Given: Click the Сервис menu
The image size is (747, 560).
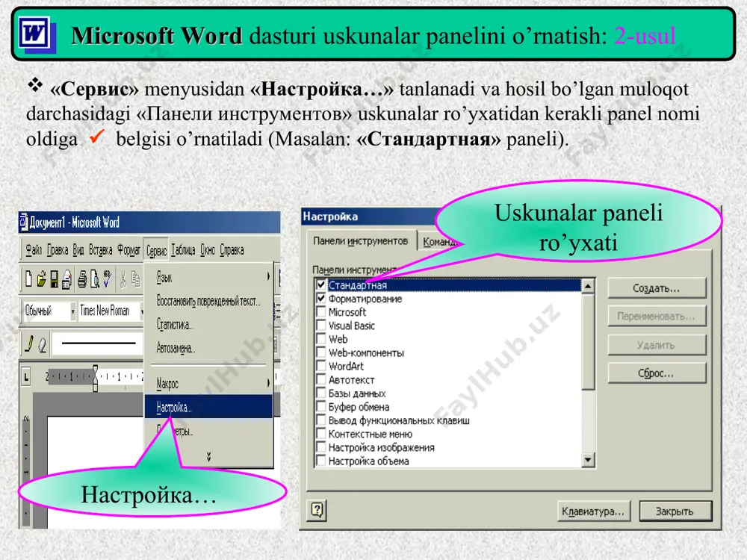Looking at the screenshot, I should [x=156, y=250].
